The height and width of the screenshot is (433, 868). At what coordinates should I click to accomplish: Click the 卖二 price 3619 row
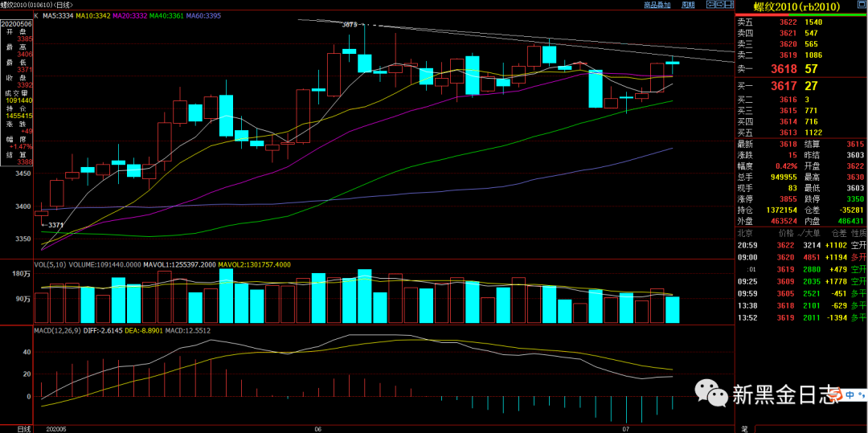[801, 55]
